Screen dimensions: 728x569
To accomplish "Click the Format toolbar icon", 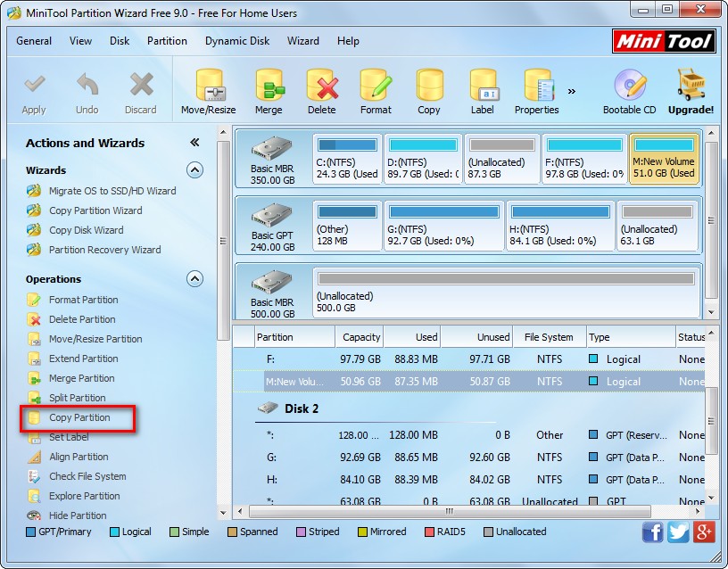I will point(376,85).
